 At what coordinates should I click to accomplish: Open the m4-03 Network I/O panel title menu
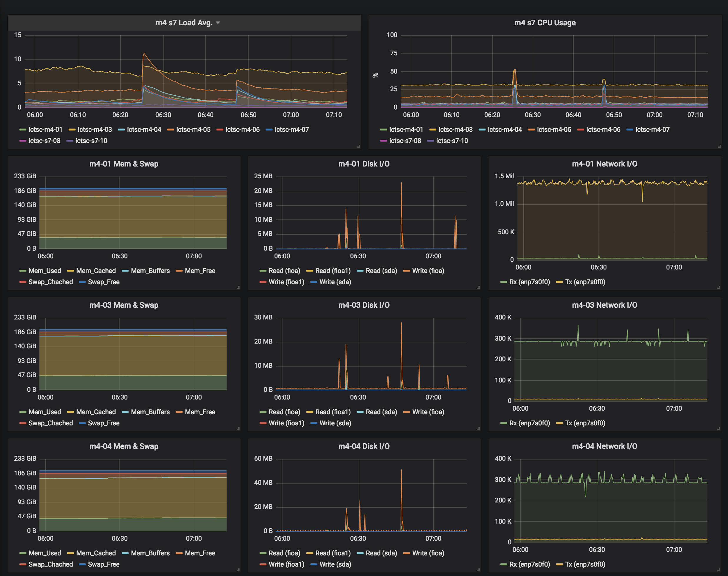tap(604, 305)
